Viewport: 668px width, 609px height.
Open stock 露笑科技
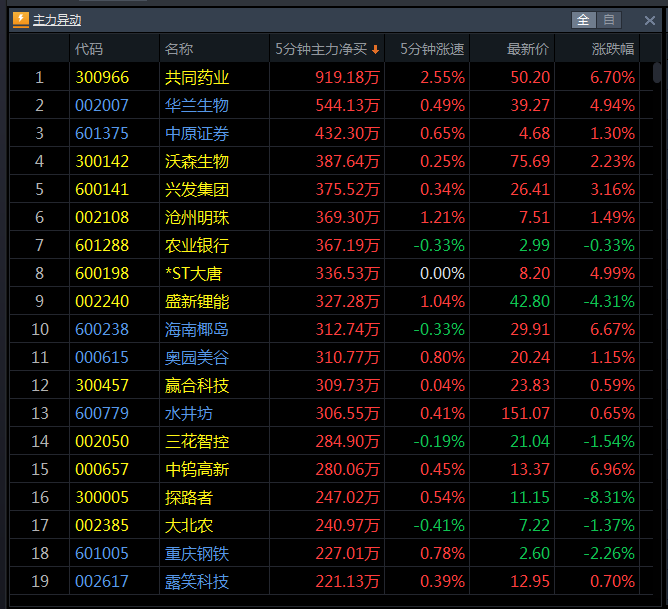197,581
